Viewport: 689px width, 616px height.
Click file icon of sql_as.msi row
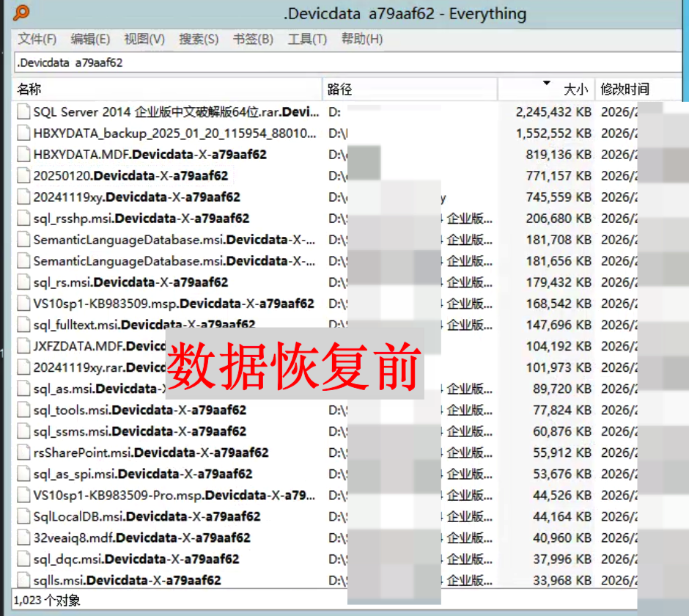23,389
